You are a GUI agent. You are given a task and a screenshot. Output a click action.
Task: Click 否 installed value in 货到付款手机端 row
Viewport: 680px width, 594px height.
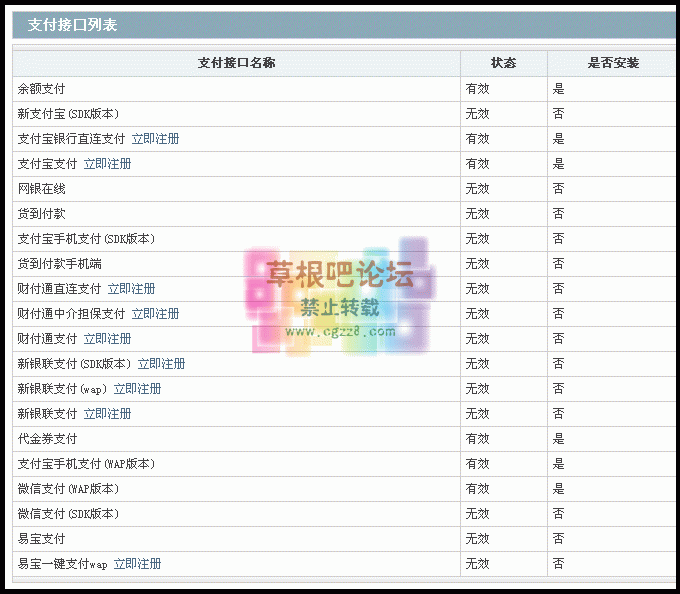pyautogui.click(x=558, y=264)
